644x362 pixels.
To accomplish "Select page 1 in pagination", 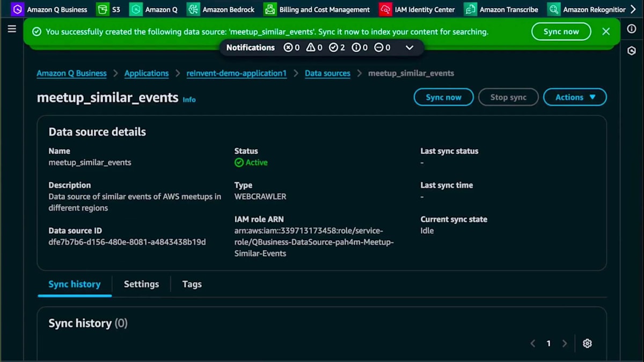I will [x=548, y=343].
